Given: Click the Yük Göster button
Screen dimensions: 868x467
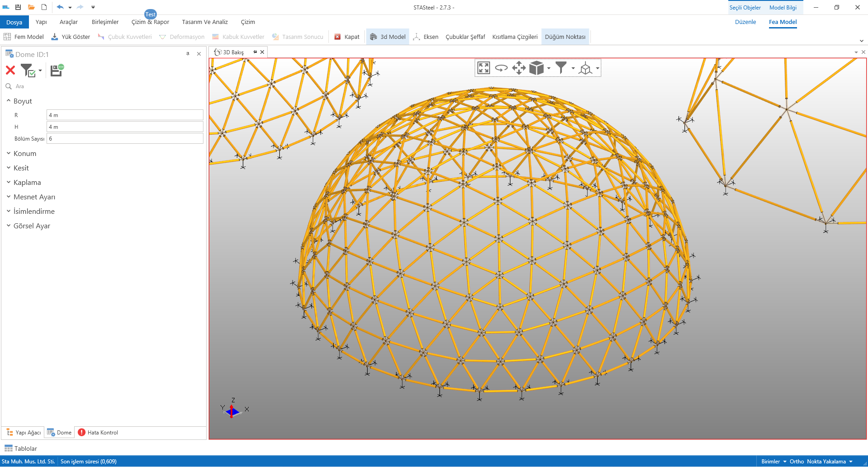Looking at the screenshot, I should pos(71,37).
